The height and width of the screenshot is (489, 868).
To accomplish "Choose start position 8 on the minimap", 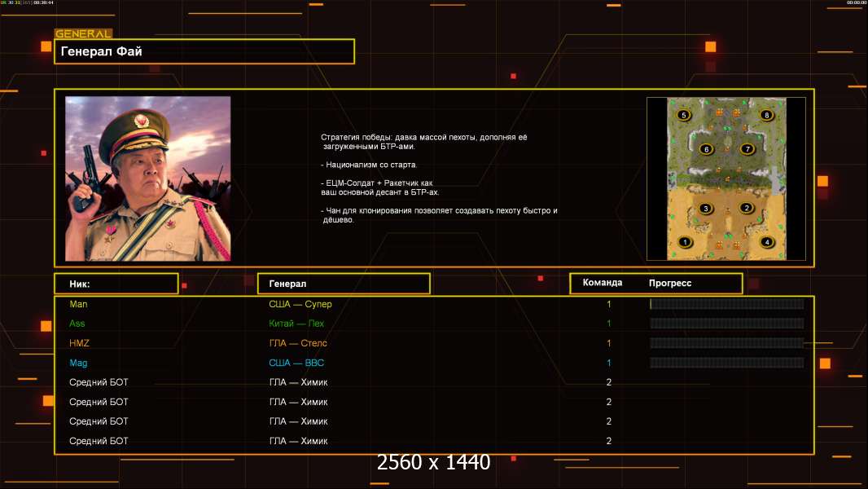I will coord(766,116).
